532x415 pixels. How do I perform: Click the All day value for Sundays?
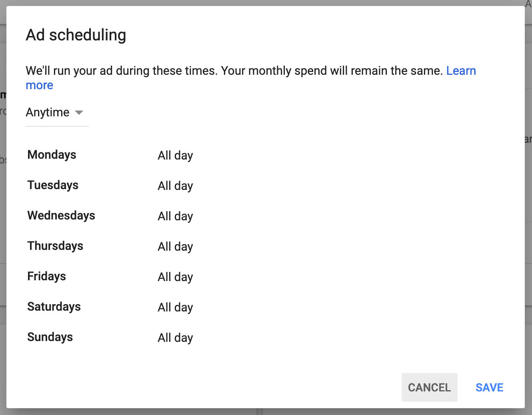pos(175,338)
